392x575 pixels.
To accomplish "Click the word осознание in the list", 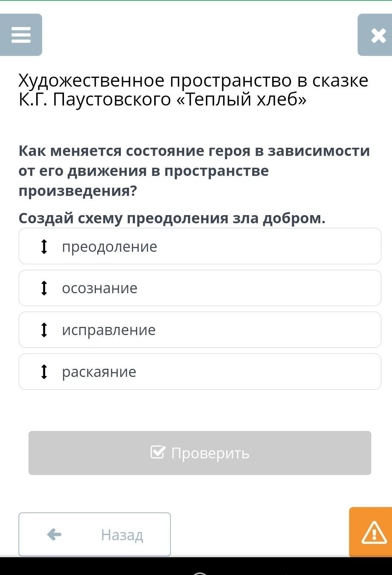I will point(100,288).
